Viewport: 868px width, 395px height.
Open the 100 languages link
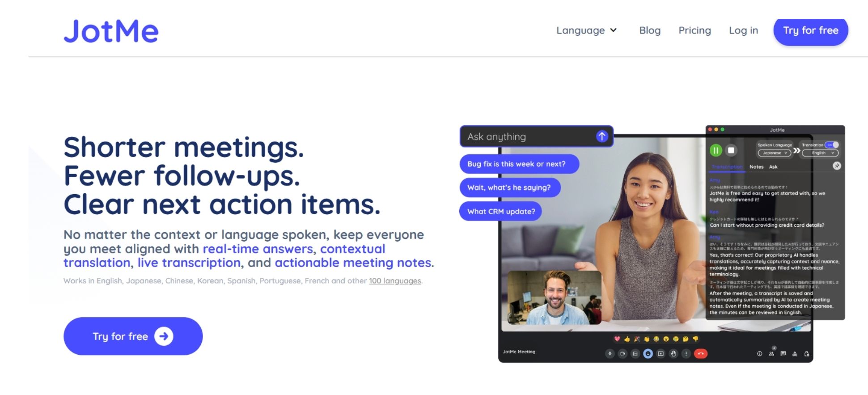coord(395,281)
